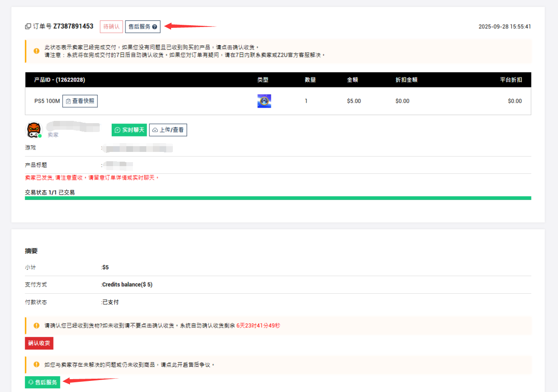Click the red auto-confirm countdown timer text
Viewport: 558px width, 392px height.
pyautogui.click(x=258, y=326)
